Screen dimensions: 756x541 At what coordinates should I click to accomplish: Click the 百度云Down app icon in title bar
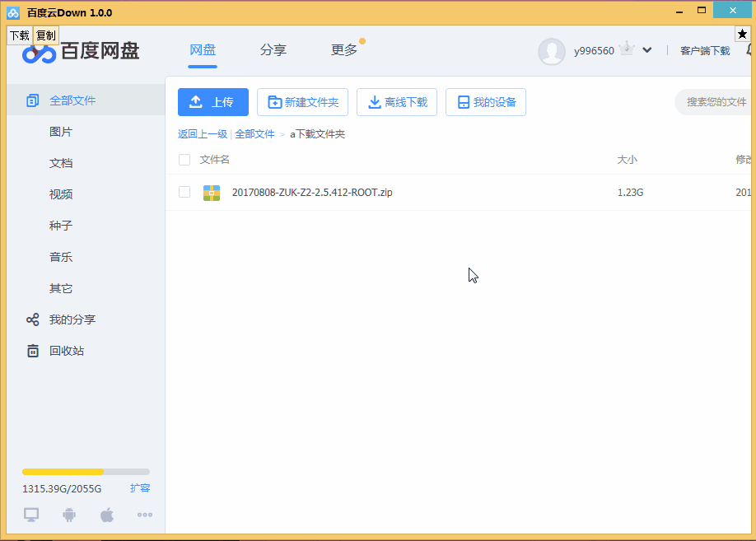[x=13, y=13]
